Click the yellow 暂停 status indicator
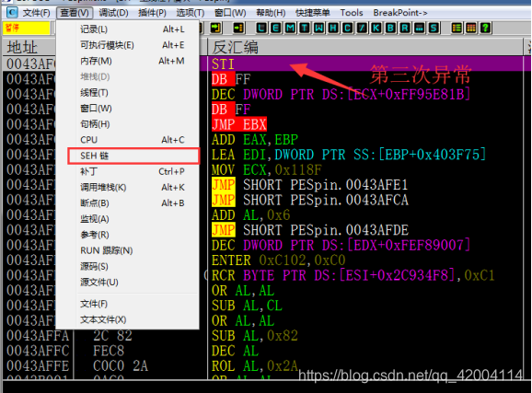532x393 pixels. pos(26,28)
